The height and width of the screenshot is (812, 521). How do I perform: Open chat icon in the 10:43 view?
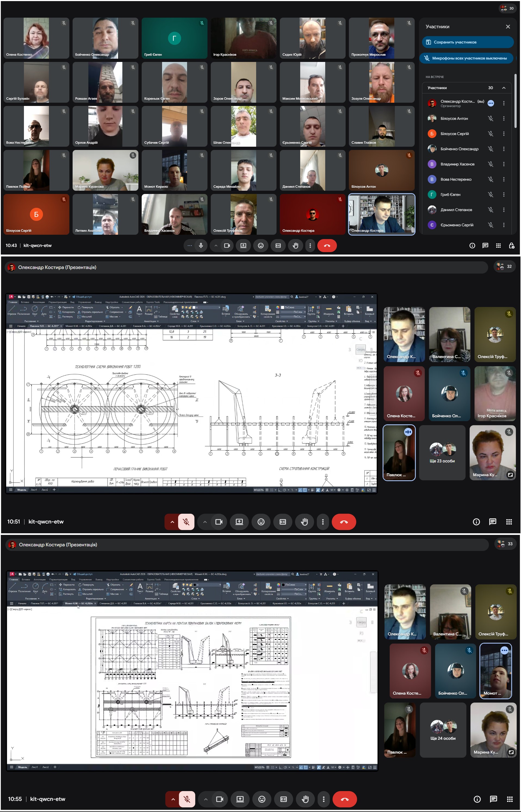(x=485, y=246)
